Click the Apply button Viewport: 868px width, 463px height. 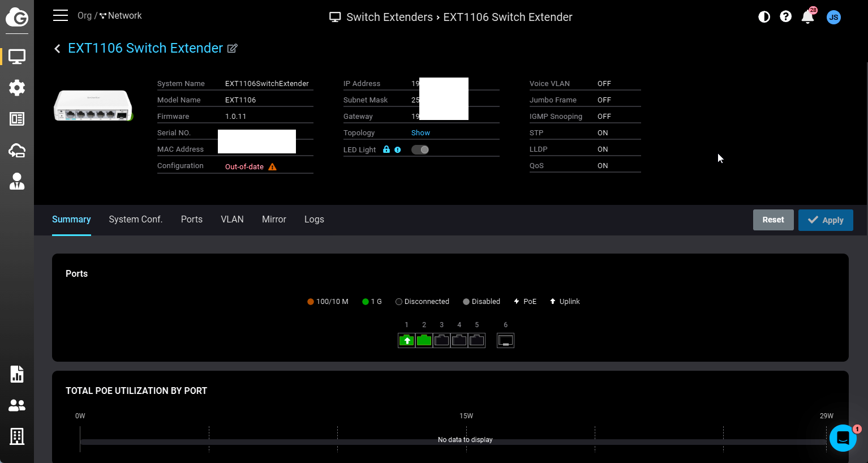[826, 220]
